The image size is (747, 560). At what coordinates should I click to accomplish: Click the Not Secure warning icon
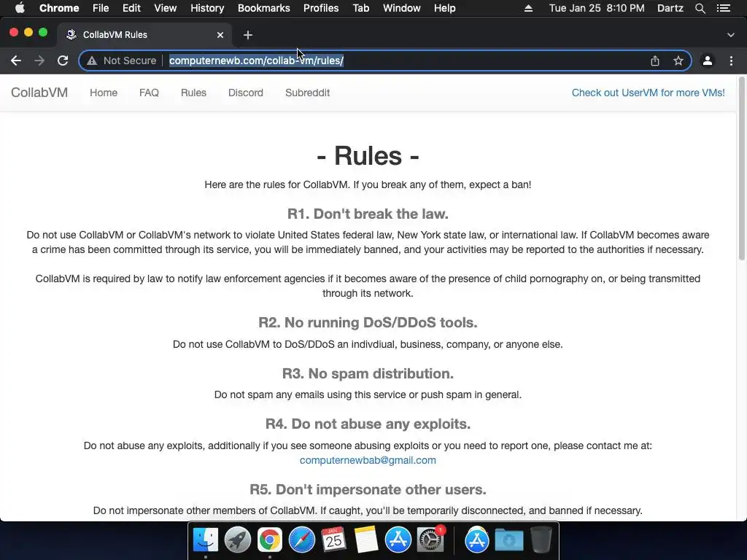92,61
